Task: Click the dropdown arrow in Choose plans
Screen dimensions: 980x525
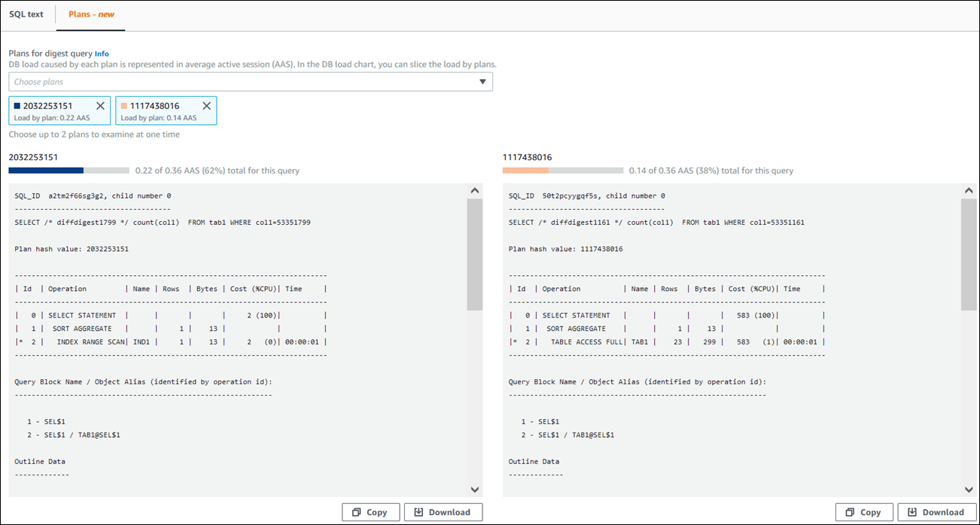Action: point(482,82)
